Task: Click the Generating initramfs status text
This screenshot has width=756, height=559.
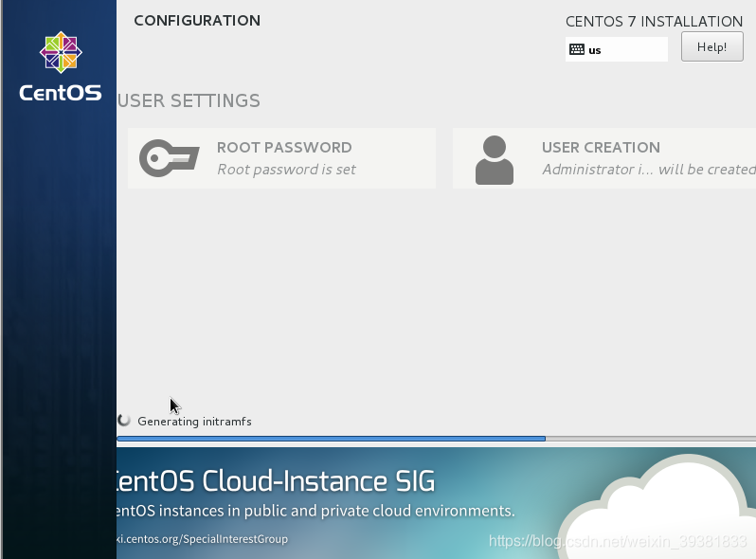Action: (x=195, y=421)
